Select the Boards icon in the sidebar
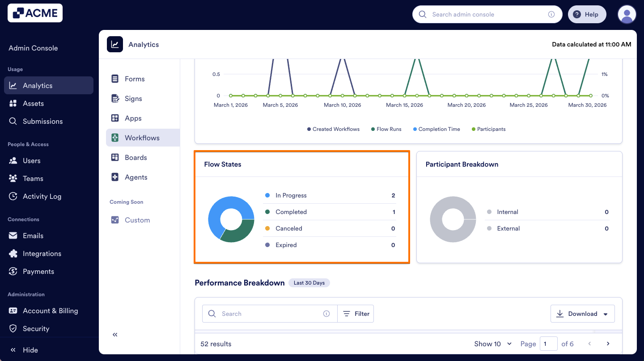The image size is (644, 361). pyautogui.click(x=115, y=157)
